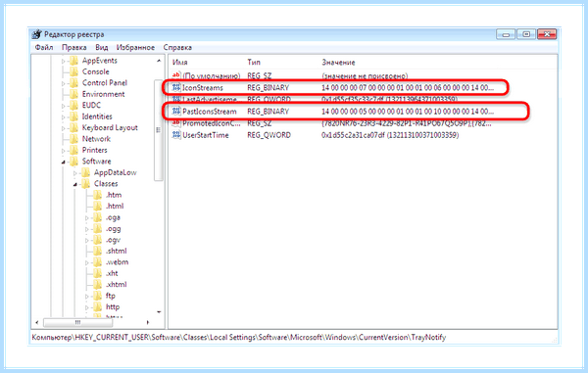Expand the AppEvents tree node

64,61
